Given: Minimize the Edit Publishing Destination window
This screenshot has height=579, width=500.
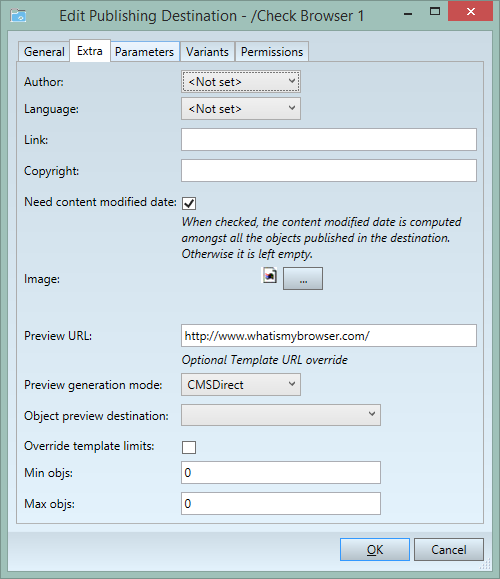Looking at the screenshot, I should tap(408, 13).
